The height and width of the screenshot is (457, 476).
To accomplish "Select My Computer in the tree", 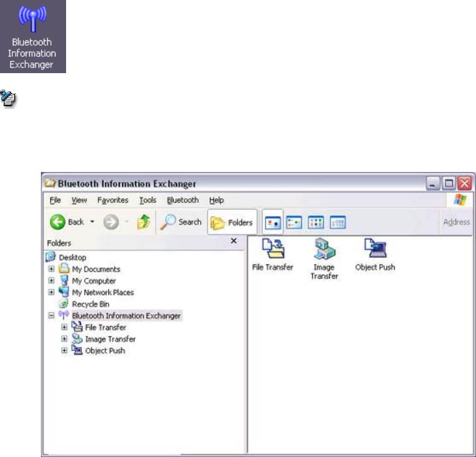I will tap(94, 281).
